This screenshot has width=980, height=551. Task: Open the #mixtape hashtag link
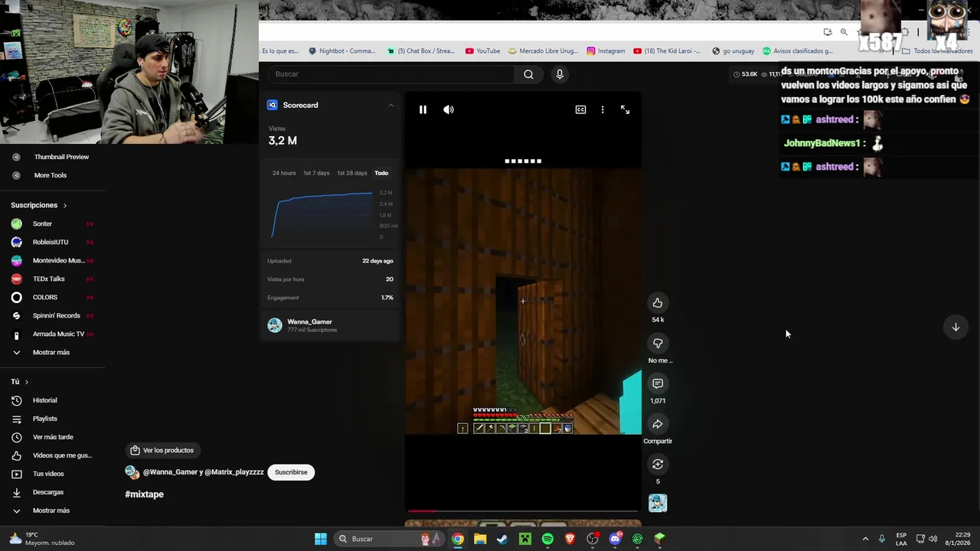coord(144,494)
